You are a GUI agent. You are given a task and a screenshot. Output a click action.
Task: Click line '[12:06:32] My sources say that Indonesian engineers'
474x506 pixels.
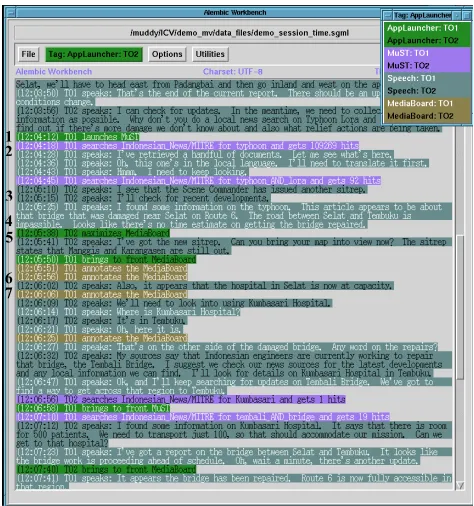[234, 364]
